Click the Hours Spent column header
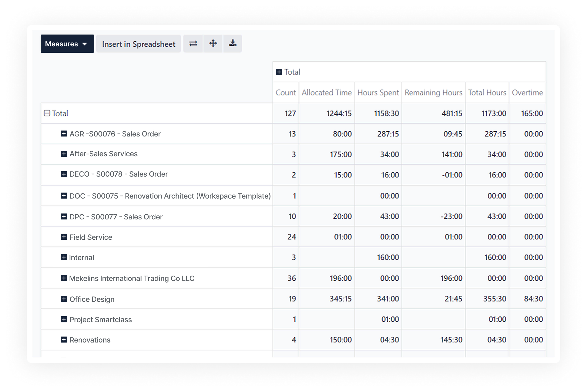This screenshot has width=587, height=392. pos(378,93)
